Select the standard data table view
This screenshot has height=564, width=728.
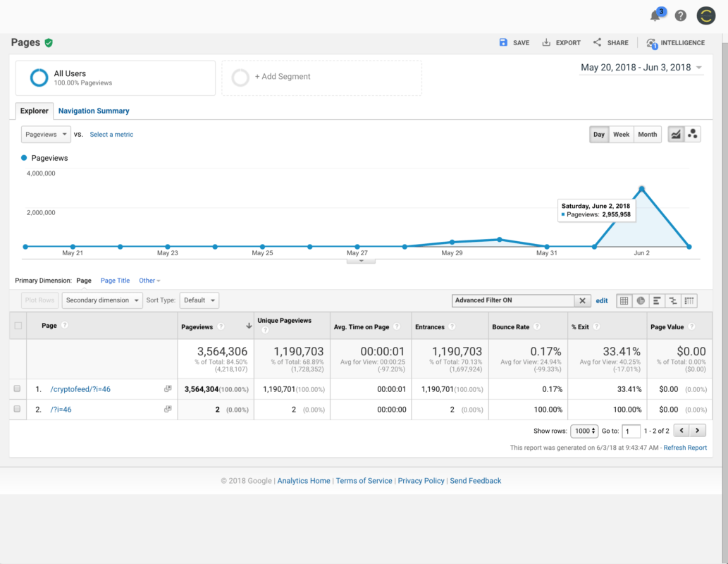[624, 300]
